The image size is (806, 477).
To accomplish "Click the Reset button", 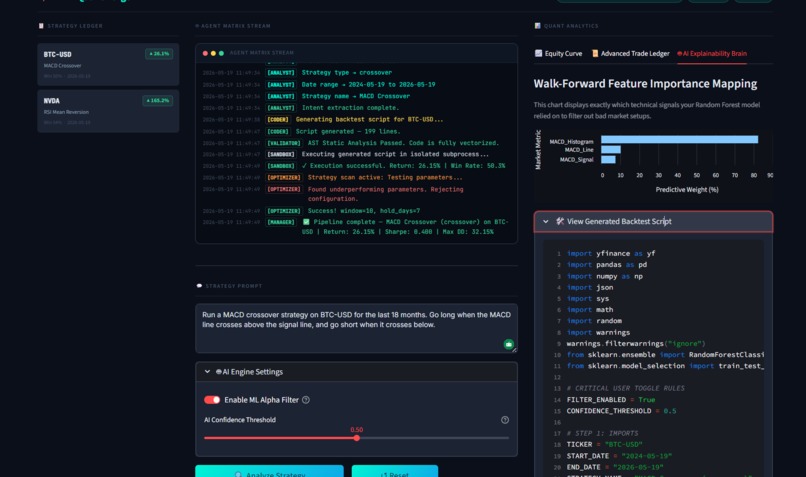I will coord(395,471).
